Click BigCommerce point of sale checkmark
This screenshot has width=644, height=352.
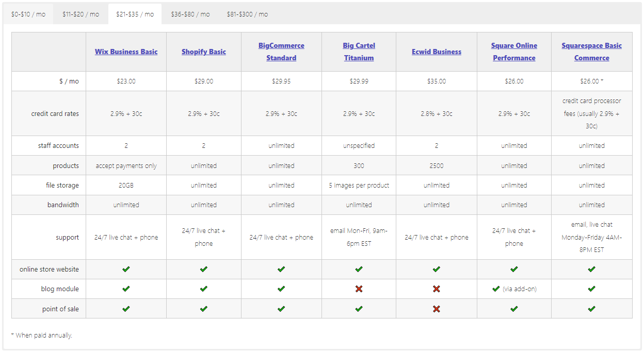click(x=281, y=309)
